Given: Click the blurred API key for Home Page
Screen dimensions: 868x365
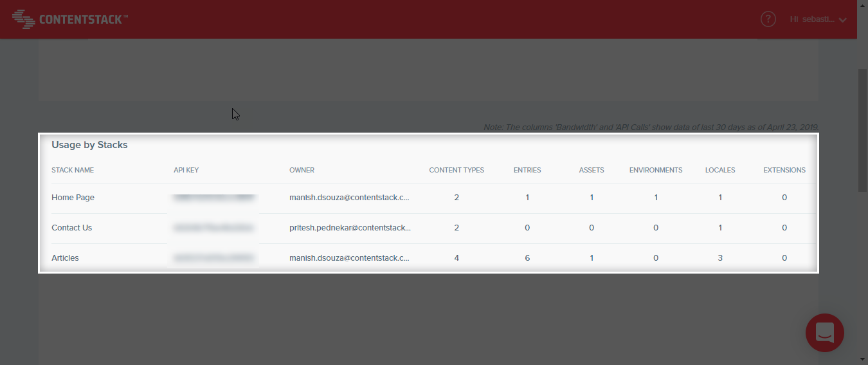Looking at the screenshot, I should tap(213, 198).
